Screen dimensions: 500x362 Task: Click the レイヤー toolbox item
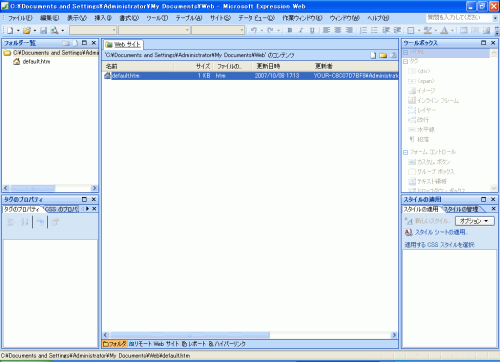click(x=422, y=110)
